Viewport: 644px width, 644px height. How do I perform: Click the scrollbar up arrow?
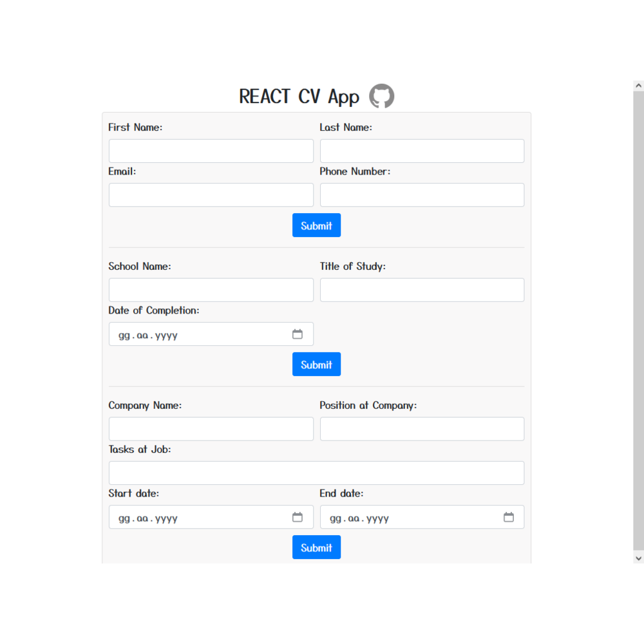(x=638, y=86)
